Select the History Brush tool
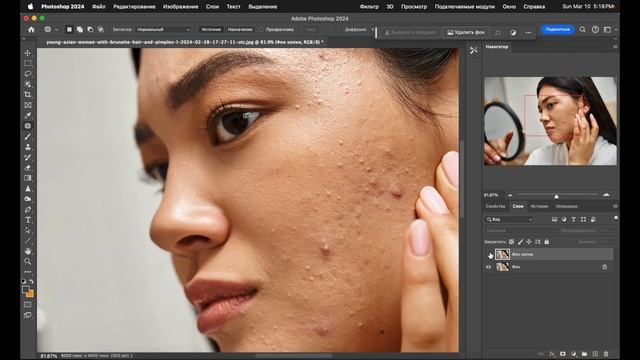Image resolution: width=640 pixels, height=360 pixels. (x=28, y=157)
